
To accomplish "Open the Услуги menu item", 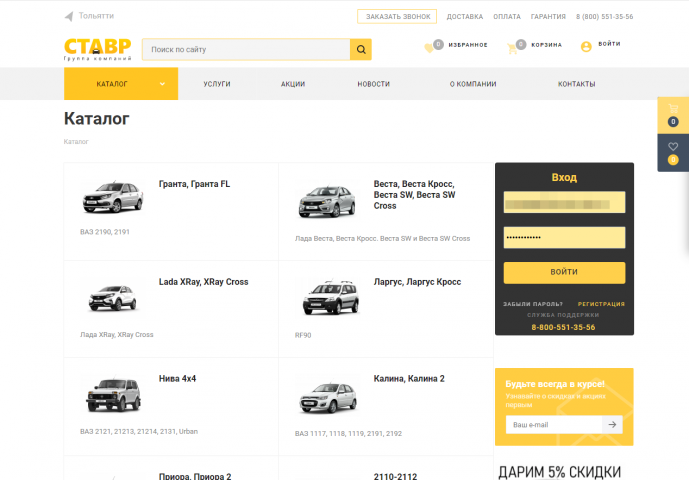I will (217, 84).
